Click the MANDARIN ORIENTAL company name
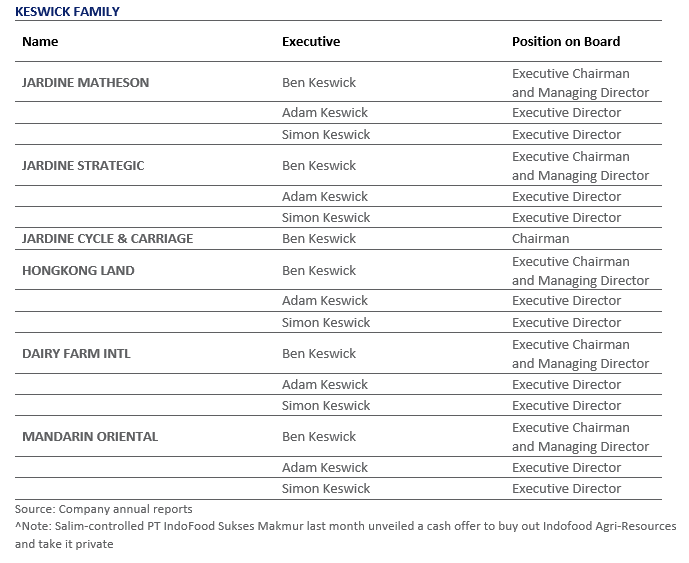This screenshot has width=689, height=563. point(90,437)
